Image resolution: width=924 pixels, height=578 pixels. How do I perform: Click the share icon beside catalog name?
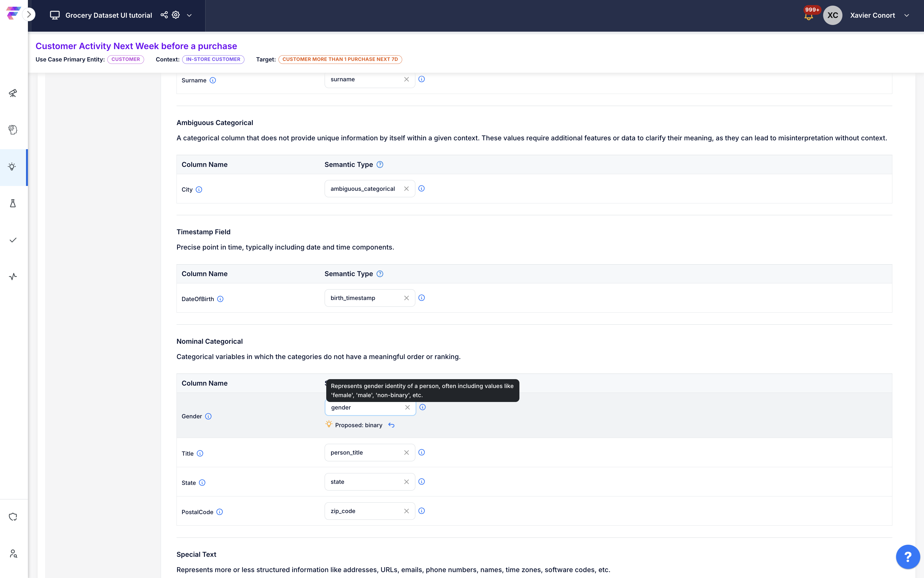tap(164, 15)
